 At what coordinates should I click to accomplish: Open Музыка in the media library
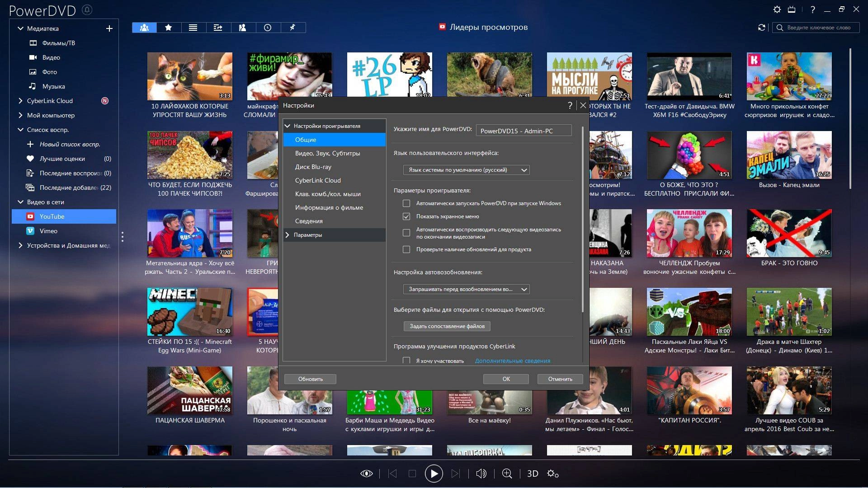pyautogui.click(x=54, y=86)
